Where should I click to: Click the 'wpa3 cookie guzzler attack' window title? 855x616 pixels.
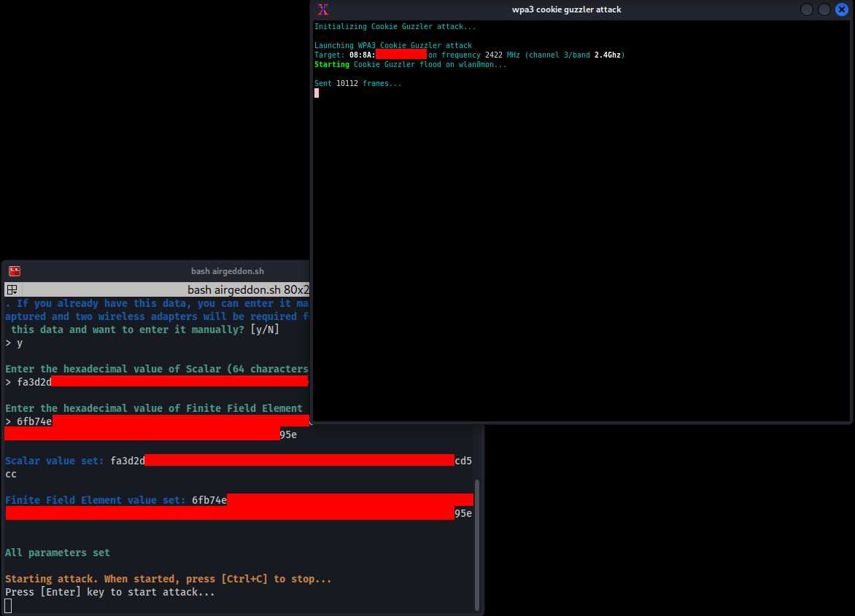click(566, 9)
